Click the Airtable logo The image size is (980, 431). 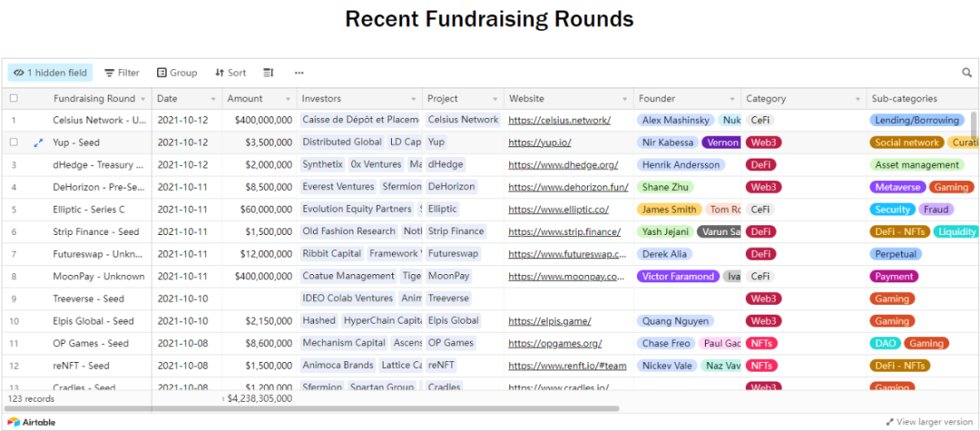tap(31, 422)
